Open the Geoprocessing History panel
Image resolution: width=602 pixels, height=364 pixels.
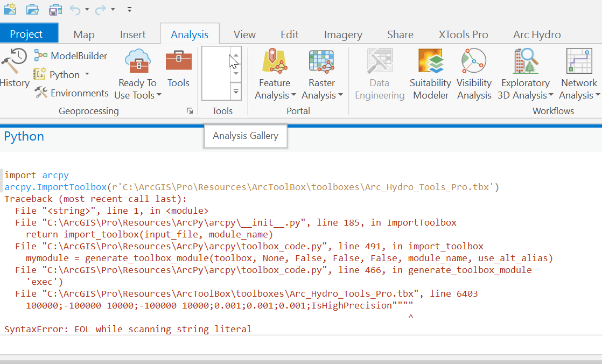pyautogui.click(x=15, y=72)
